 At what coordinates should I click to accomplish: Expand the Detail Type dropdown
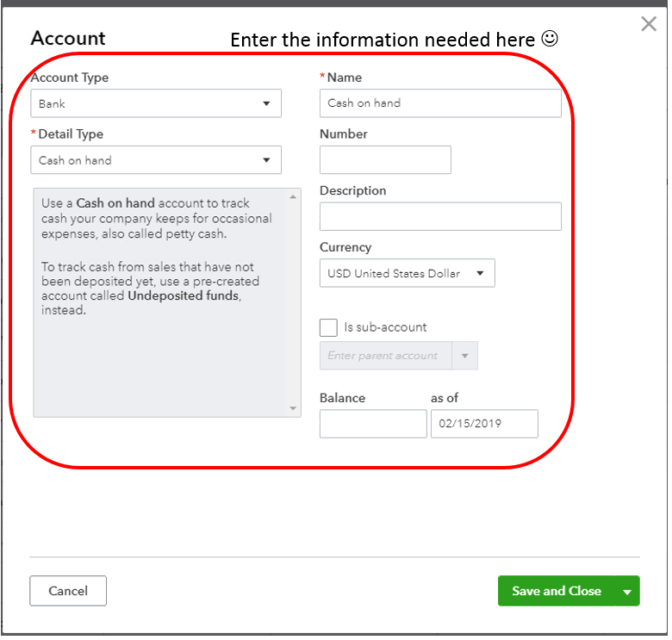(156, 160)
